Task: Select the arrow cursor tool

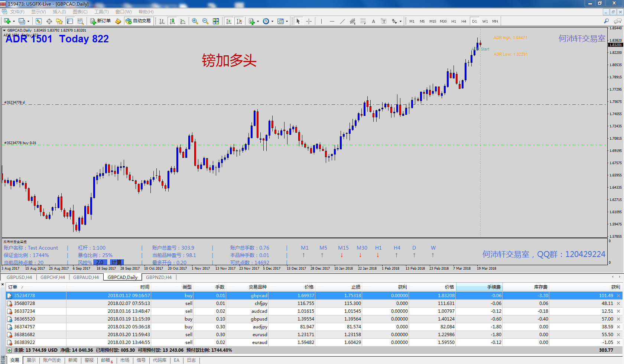Action: pos(298,21)
